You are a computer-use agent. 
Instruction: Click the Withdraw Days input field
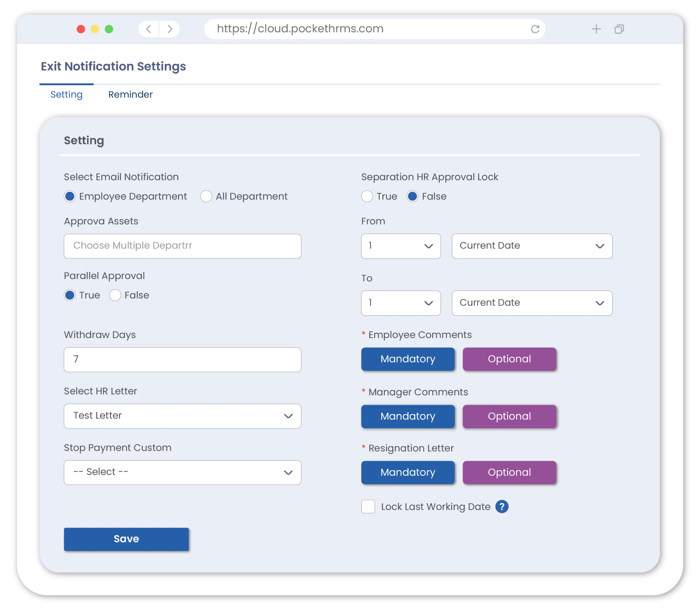tap(182, 359)
